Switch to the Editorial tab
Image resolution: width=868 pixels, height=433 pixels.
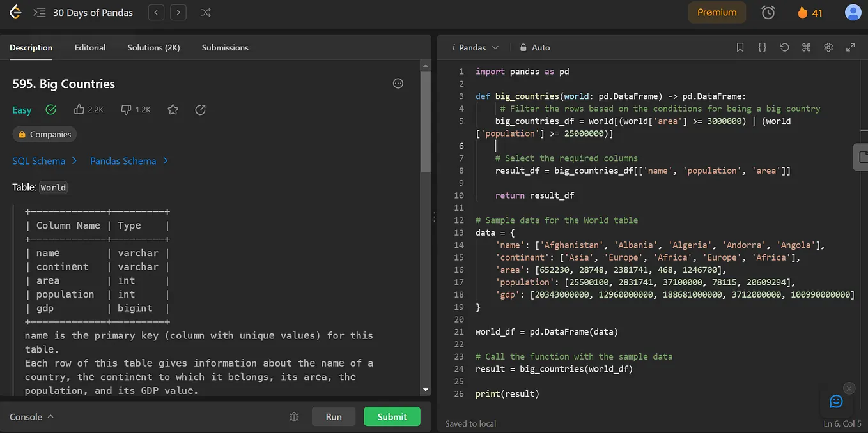pos(90,47)
